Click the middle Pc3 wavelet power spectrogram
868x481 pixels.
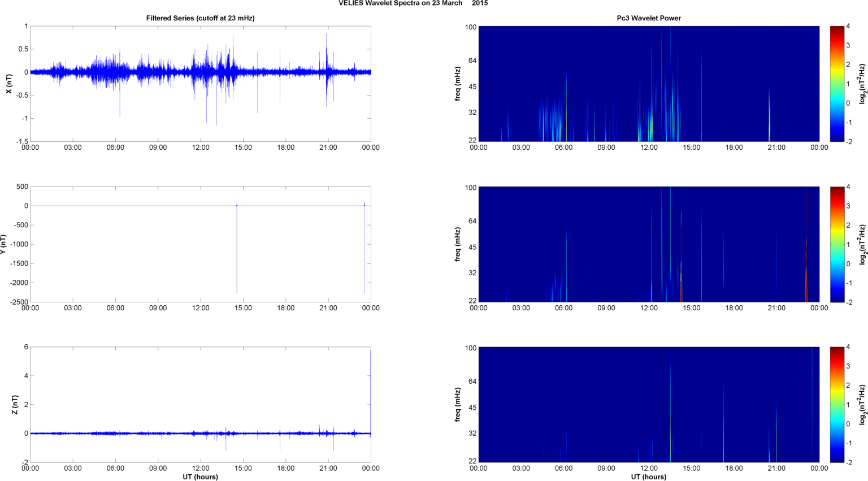pos(649,244)
